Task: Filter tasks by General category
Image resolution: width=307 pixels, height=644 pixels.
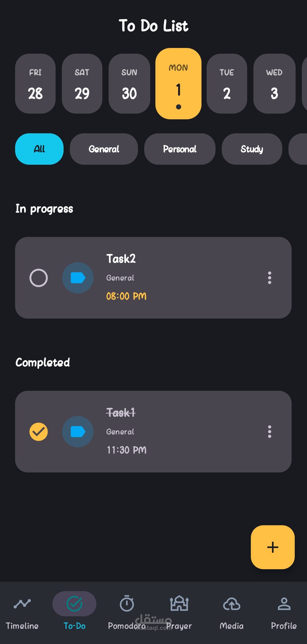Action: point(104,149)
